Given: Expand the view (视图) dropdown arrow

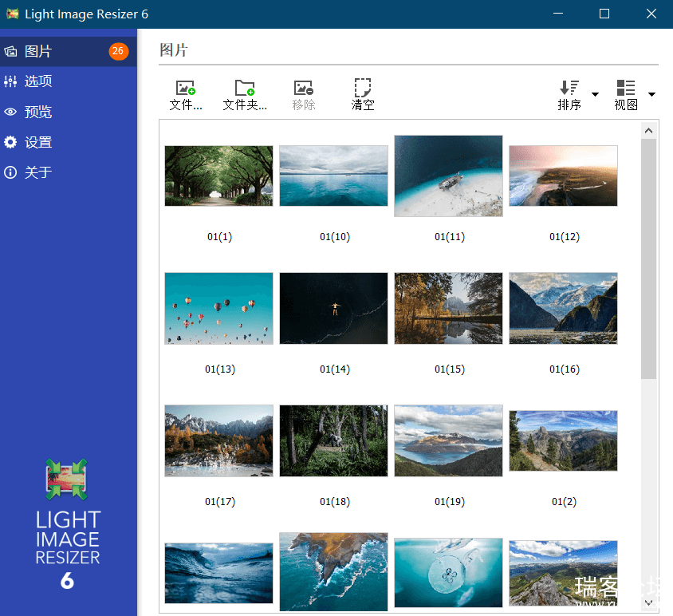Looking at the screenshot, I should pos(651,94).
